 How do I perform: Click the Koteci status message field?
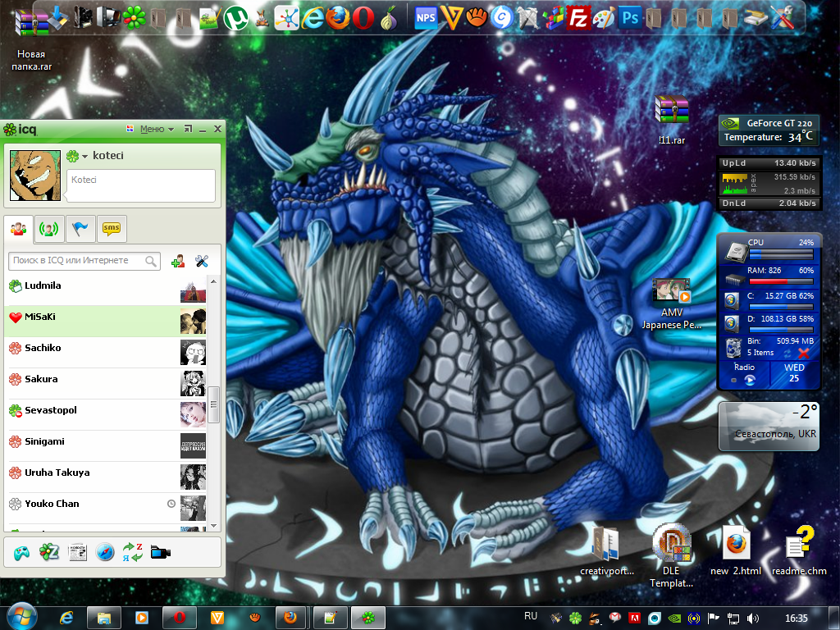coord(141,185)
